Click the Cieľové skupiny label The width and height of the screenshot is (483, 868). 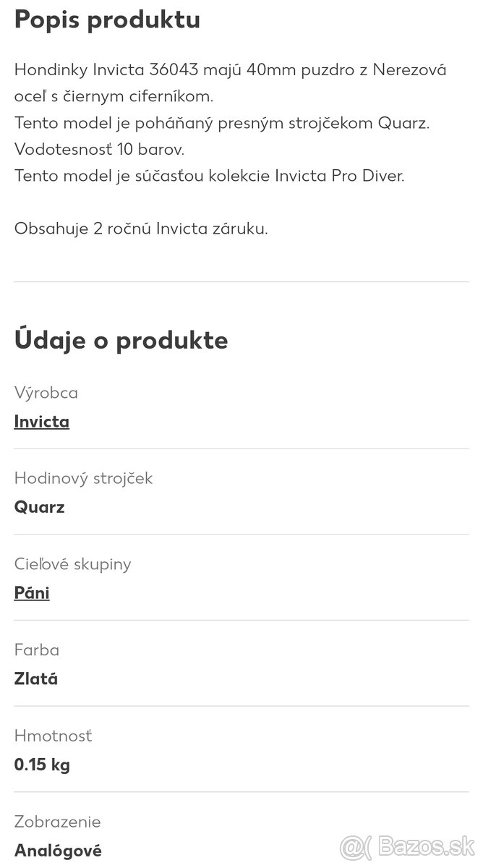[x=72, y=564]
